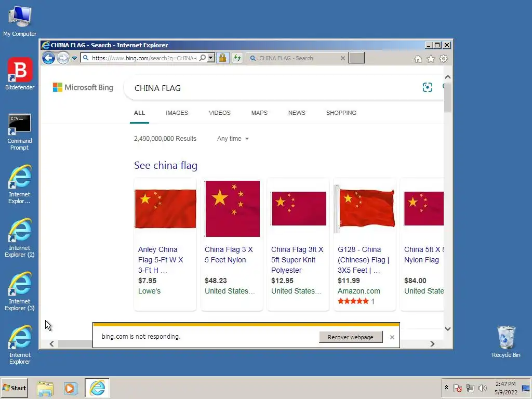The height and width of the screenshot is (399, 532).
Task: Click the volume speaker tray icon
Action: point(482,388)
